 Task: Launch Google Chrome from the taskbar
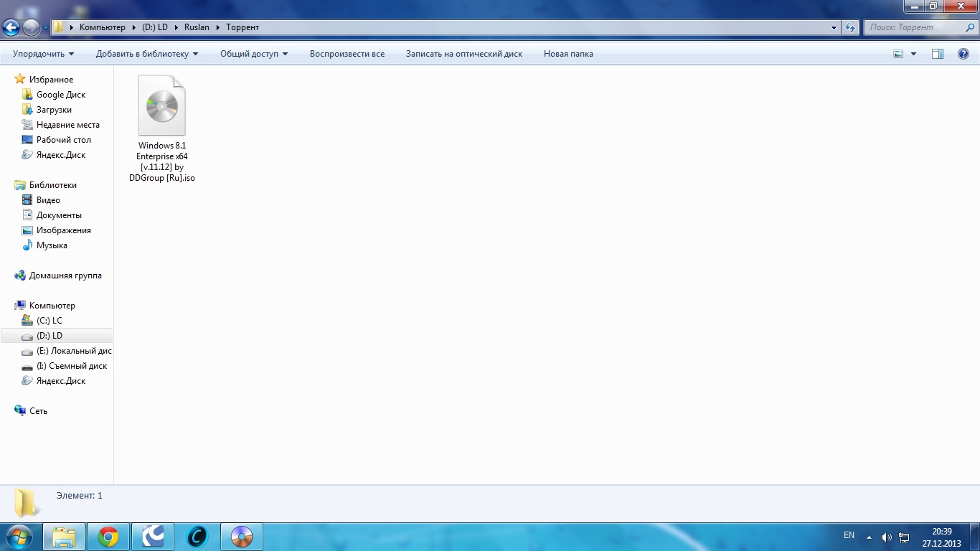108,537
